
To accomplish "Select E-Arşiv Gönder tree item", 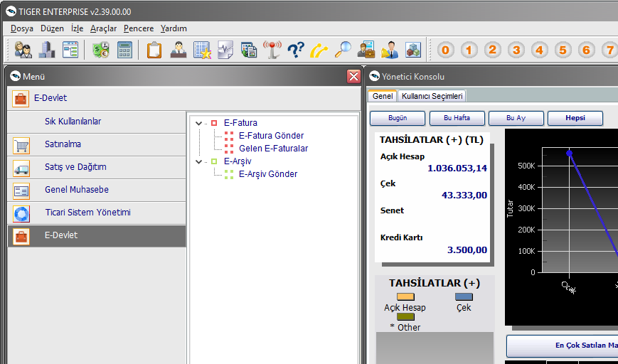I will [x=268, y=174].
